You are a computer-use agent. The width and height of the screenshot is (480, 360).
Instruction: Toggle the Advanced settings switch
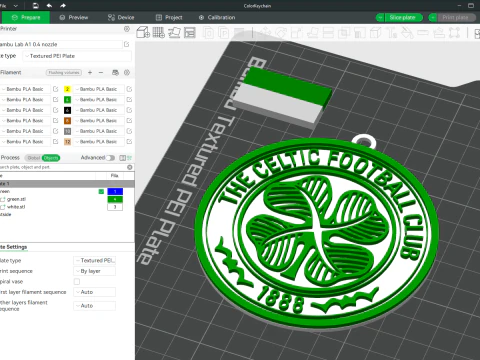click(x=110, y=158)
